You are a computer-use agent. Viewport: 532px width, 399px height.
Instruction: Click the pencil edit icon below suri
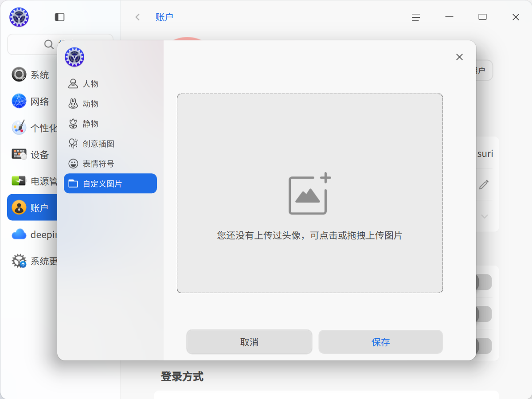coord(484,184)
